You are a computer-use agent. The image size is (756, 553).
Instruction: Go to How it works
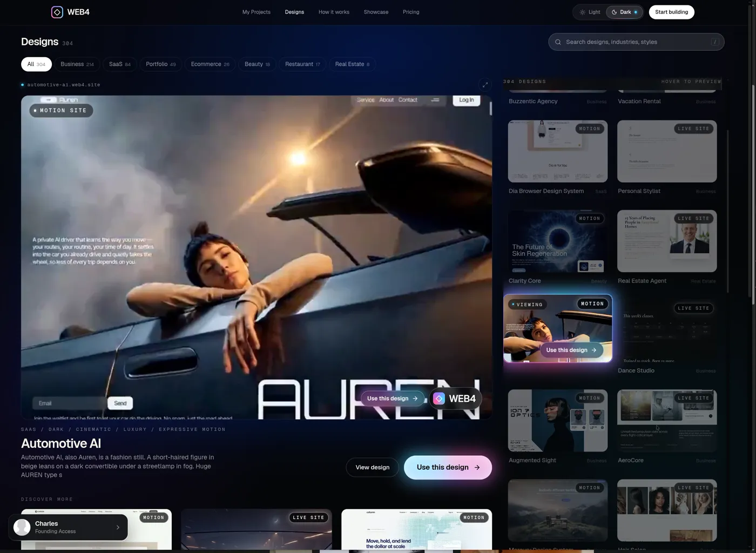click(334, 12)
